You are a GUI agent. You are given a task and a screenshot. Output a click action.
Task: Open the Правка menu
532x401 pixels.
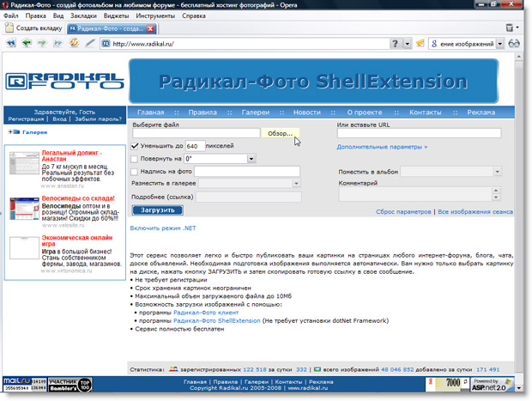tap(36, 16)
